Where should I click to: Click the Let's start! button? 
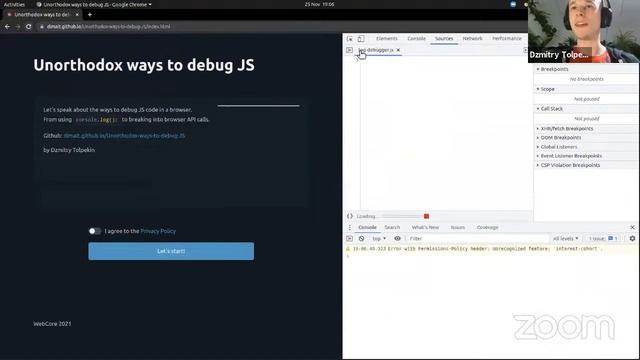click(171, 251)
